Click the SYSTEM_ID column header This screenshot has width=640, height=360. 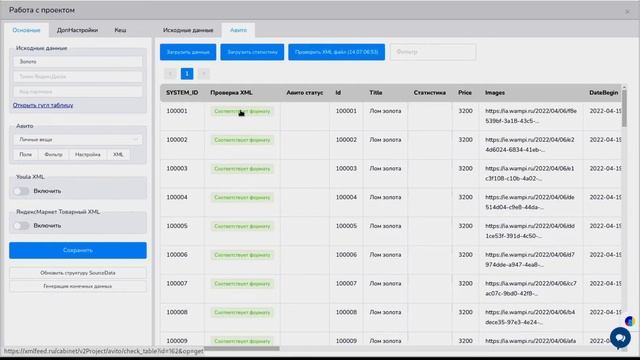(x=182, y=93)
